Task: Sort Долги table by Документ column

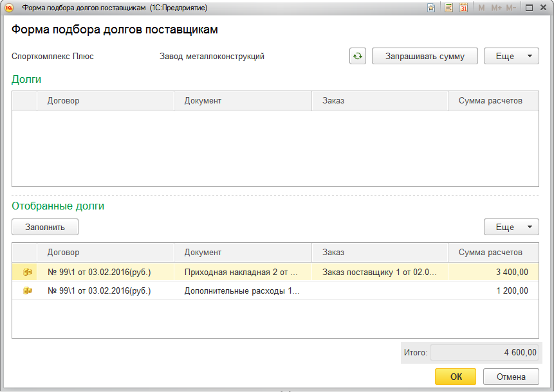Action: 243,101
